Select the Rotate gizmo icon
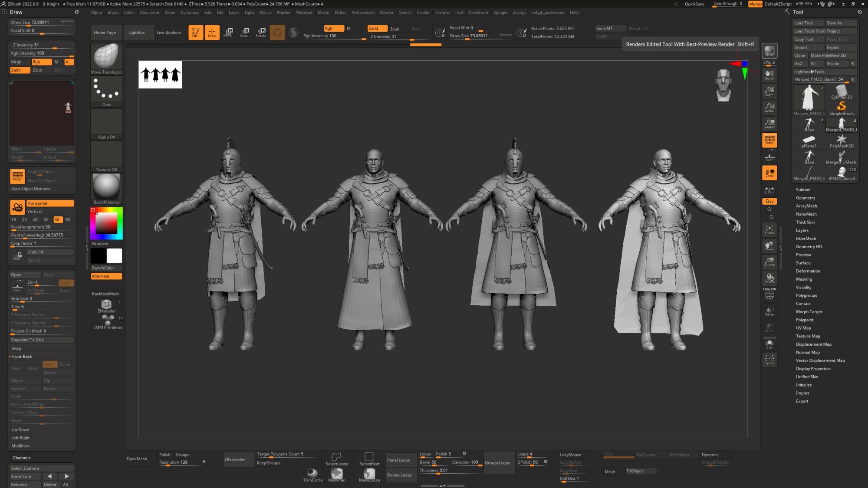This screenshot has height=488, width=868. (261, 32)
